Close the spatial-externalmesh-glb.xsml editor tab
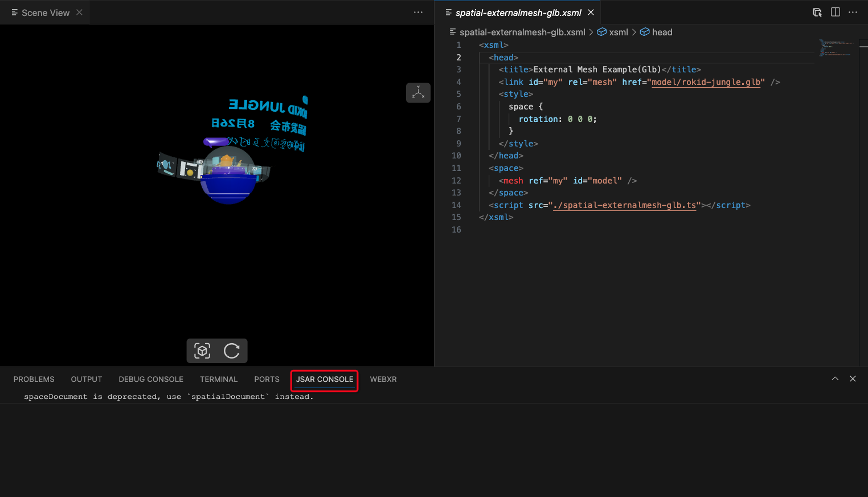 coord(591,13)
